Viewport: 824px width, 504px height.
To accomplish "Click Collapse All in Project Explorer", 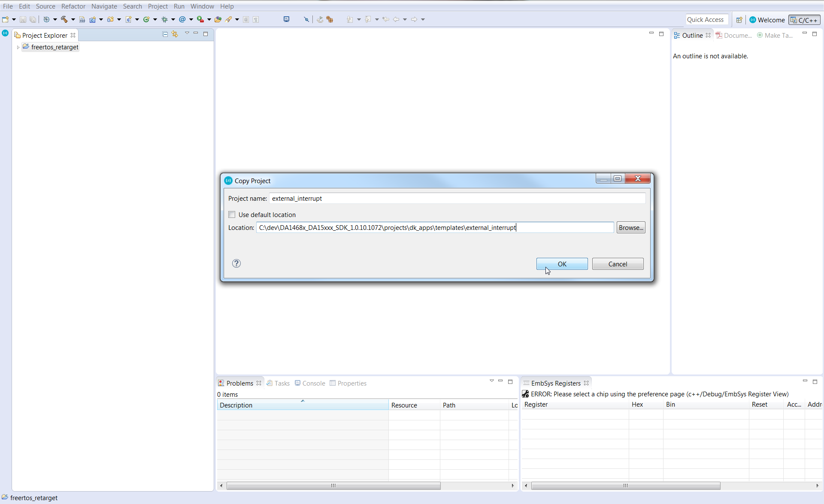I will coord(165,34).
